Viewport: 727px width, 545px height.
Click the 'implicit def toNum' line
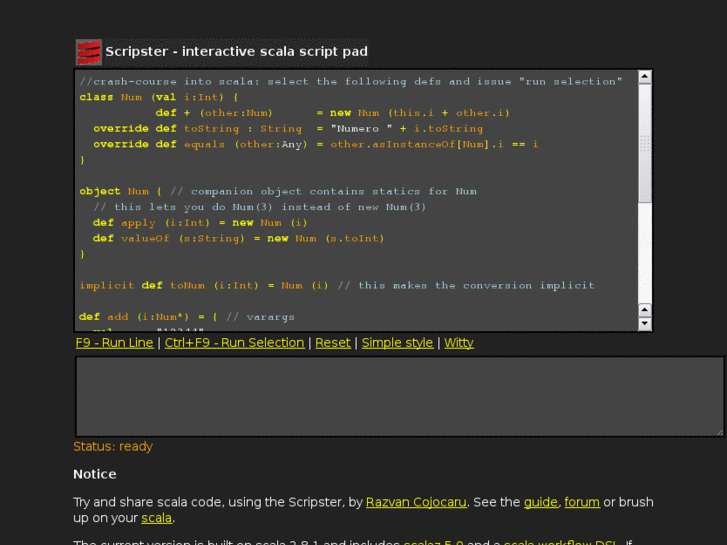337,285
